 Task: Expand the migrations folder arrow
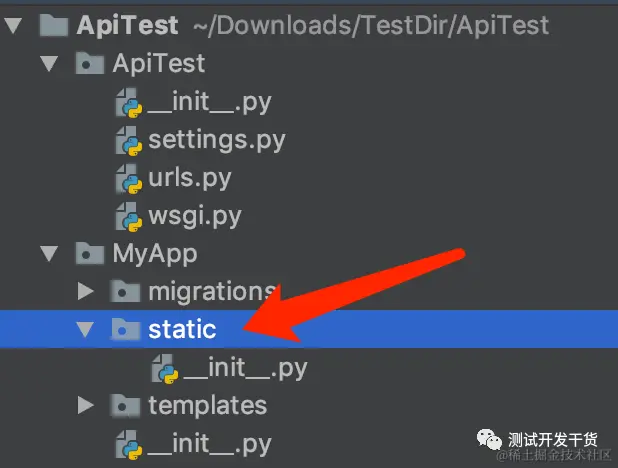86,291
